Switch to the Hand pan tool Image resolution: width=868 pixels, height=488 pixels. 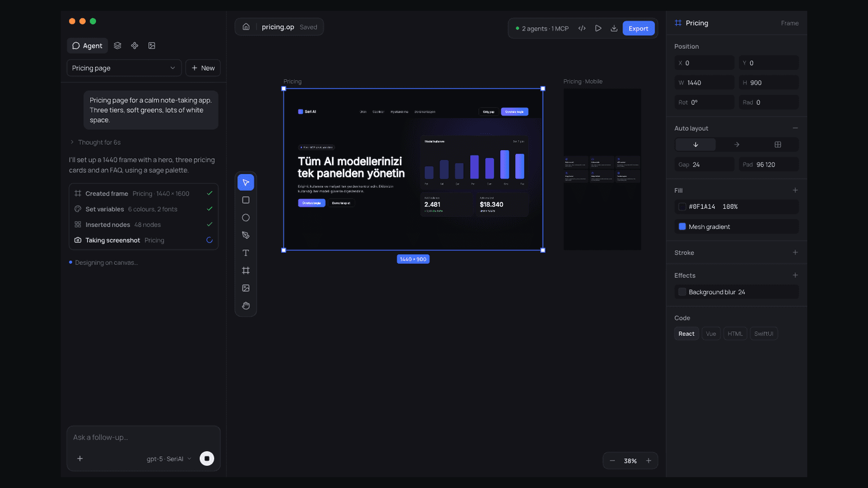coord(246,306)
